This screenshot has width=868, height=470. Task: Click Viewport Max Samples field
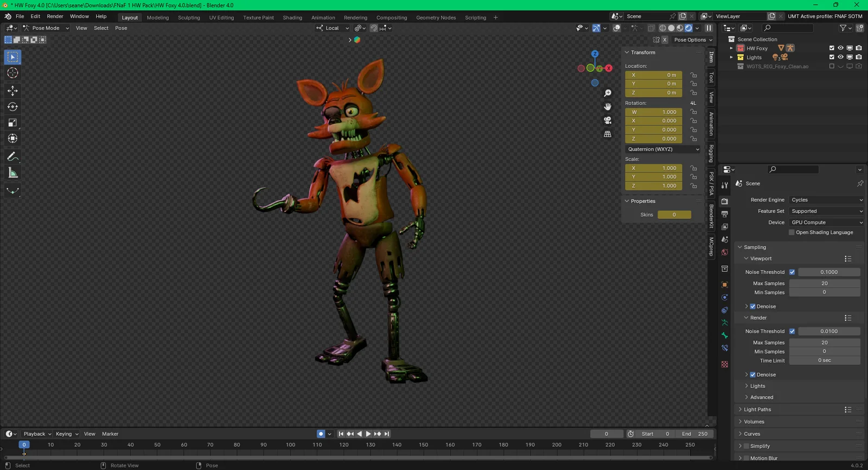pyautogui.click(x=824, y=284)
